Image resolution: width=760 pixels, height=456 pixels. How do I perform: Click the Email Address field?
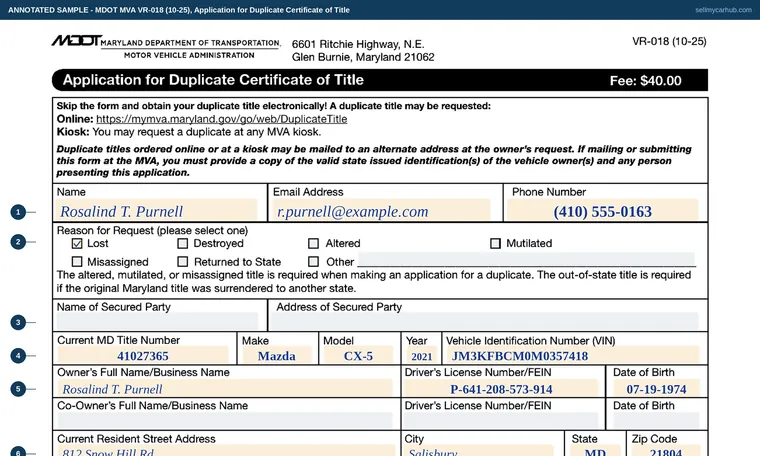(381, 210)
